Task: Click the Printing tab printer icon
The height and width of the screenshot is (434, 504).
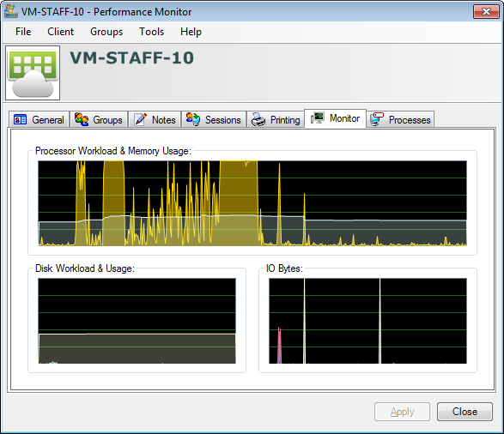Action: [258, 119]
